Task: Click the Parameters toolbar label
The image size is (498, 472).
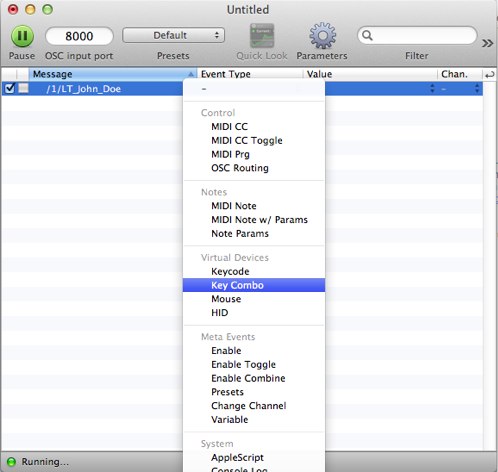Action: tap(322, 56)
